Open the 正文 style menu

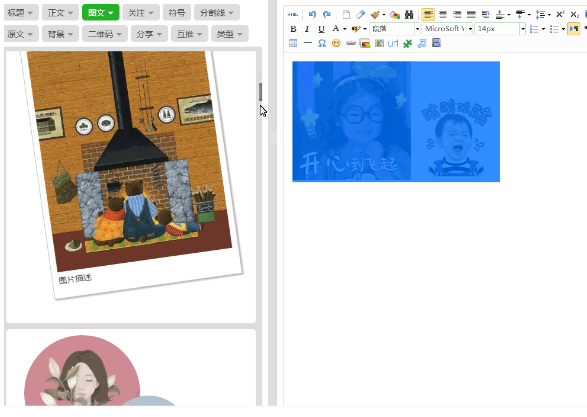click(60, 13)
